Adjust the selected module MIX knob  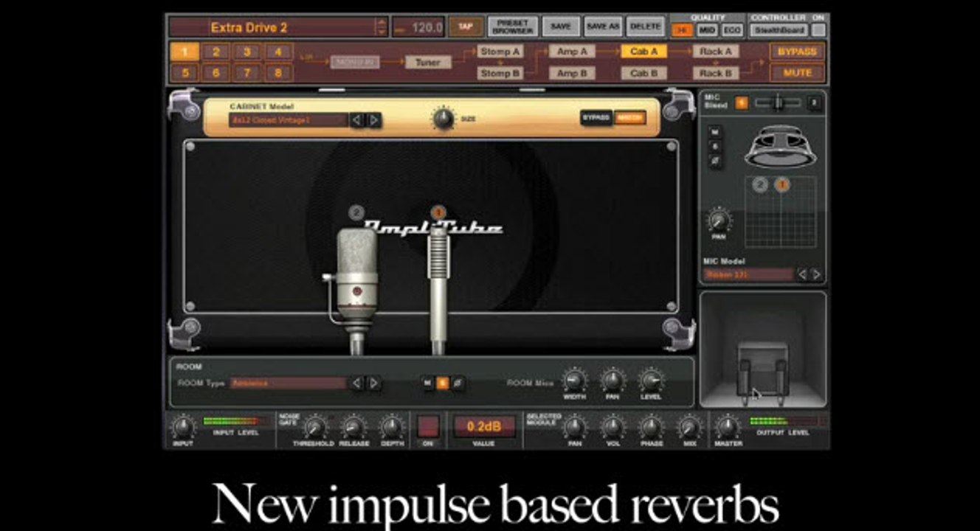689,427
